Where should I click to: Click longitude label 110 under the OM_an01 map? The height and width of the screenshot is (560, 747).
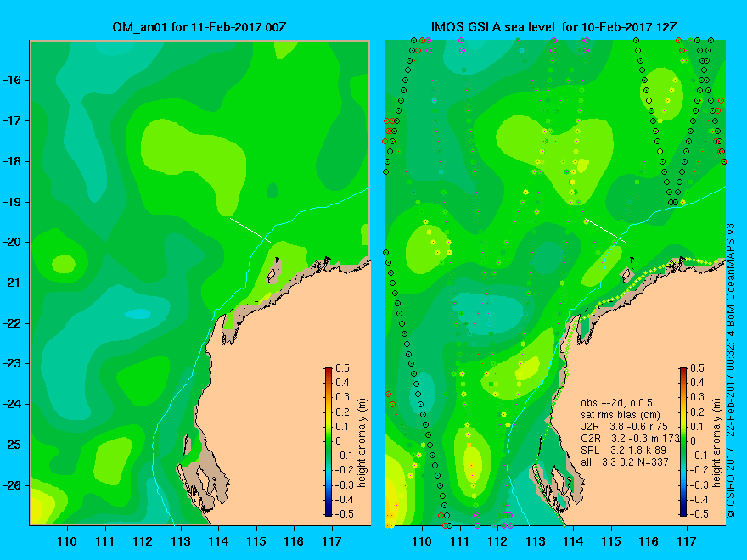tap(67, 541)
